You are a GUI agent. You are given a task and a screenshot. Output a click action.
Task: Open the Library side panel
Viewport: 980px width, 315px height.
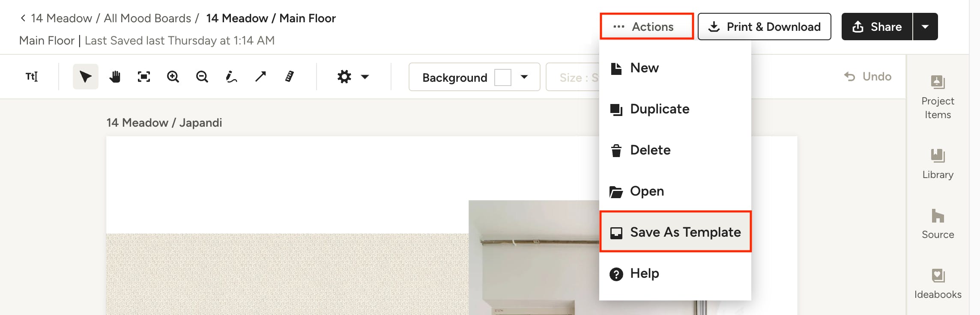pyautogui.click(x=938, y=164)
